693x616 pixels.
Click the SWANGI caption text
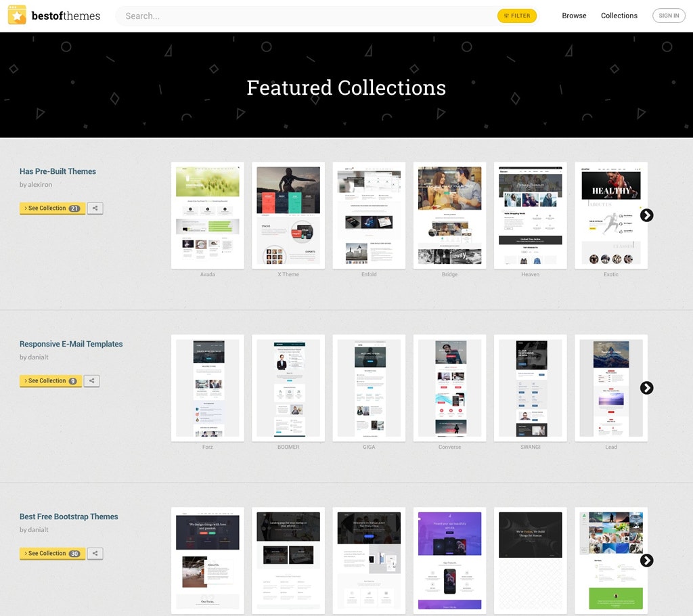point(531,447)
